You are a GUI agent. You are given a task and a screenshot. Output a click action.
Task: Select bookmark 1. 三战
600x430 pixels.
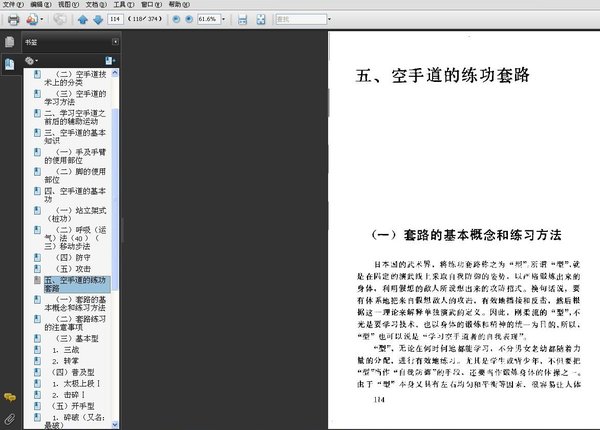pos(65,350)
